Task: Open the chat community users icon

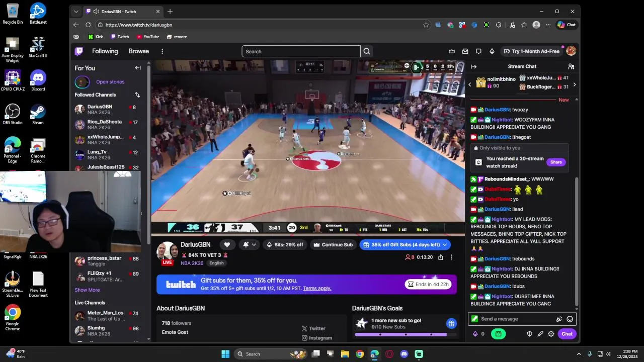Action: [x=571, y=66]
